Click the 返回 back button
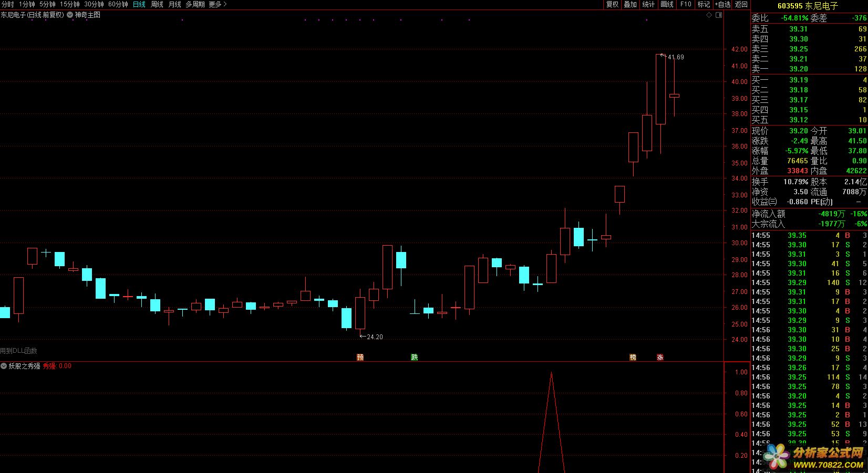The height and width of the screenshot is (473, 868). (741, 4)
